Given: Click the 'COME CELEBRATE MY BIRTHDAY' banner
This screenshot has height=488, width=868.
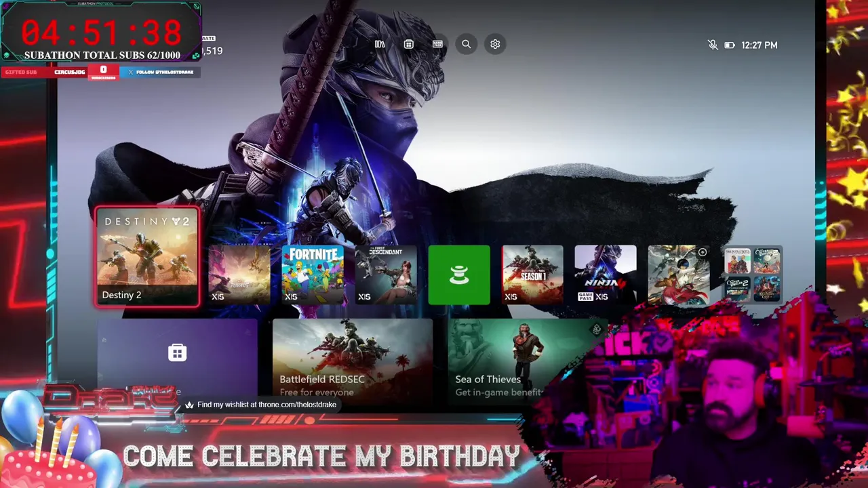Looking at the screenshot, I should (321, 457).
